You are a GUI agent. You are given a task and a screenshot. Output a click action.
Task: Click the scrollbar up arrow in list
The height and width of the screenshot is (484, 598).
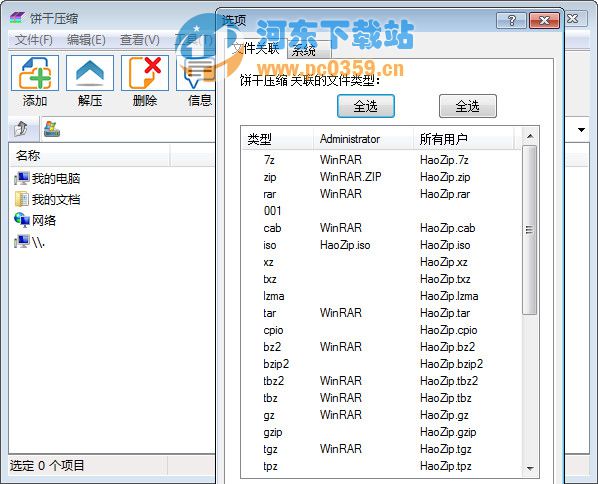pyautogui.click(x=530, y=136)
